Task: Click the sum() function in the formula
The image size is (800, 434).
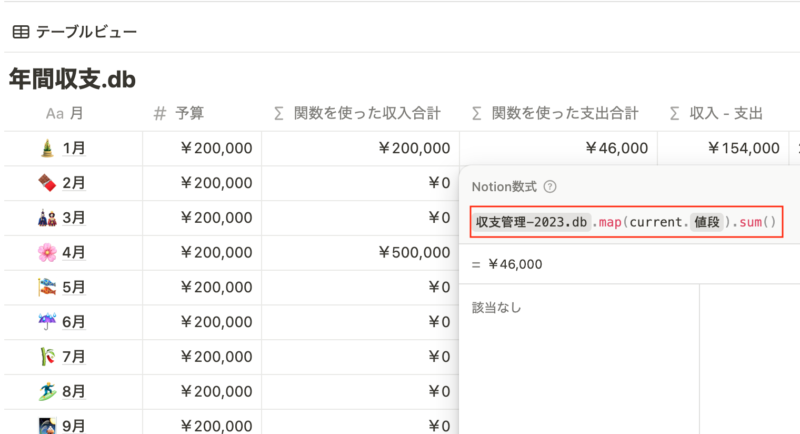Action: (x=757, y=222)
